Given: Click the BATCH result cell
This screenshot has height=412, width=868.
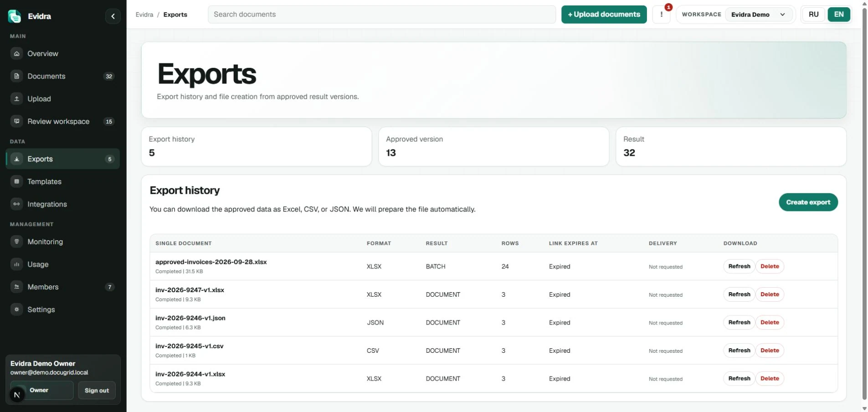Looking at the screenshot, I should (436, 267).
